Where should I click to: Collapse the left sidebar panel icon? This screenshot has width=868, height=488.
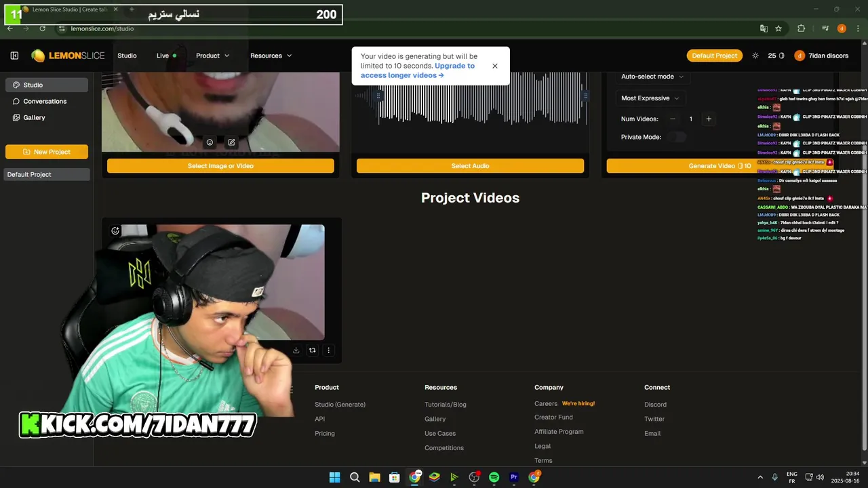pos(14,56)
